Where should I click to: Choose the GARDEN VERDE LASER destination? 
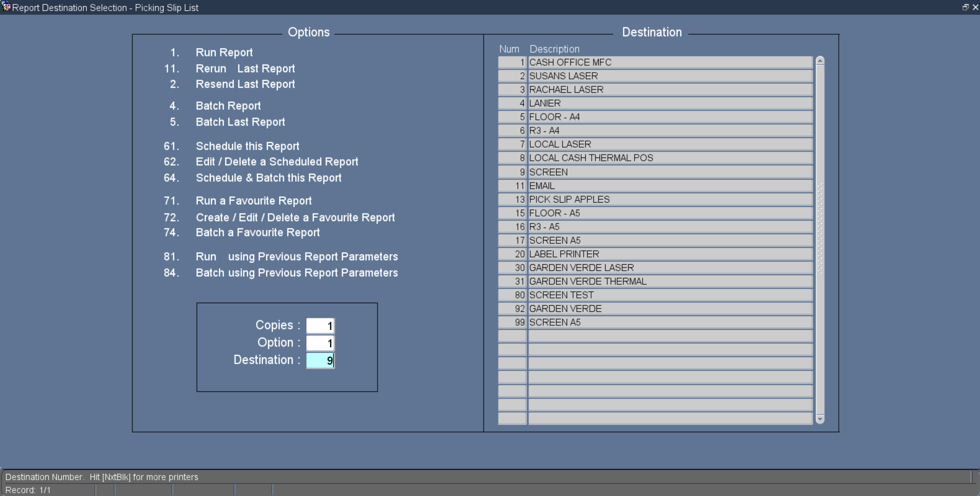[670, 268]
